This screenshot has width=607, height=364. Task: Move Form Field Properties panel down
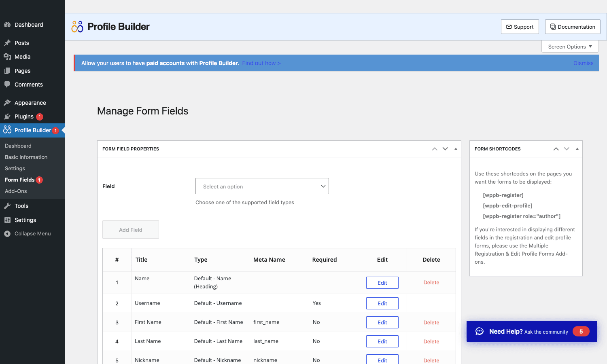tap(445, 149)
